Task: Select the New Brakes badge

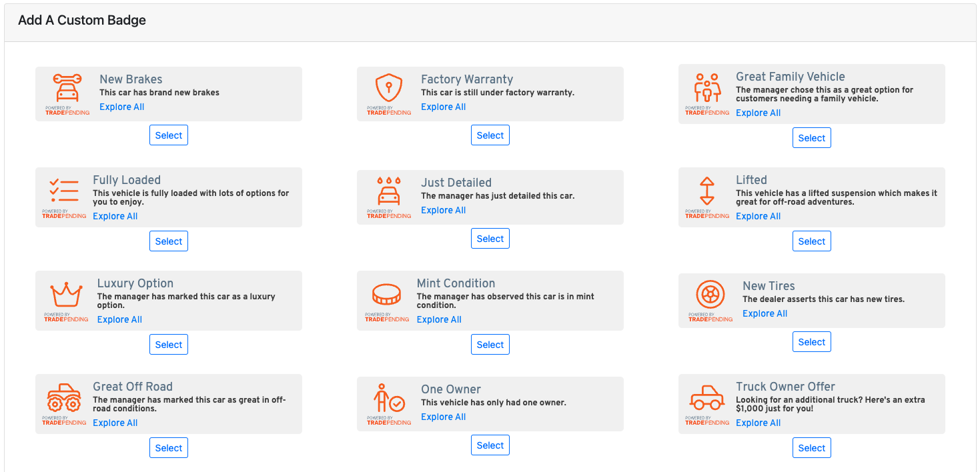Action: coord(168,135)
